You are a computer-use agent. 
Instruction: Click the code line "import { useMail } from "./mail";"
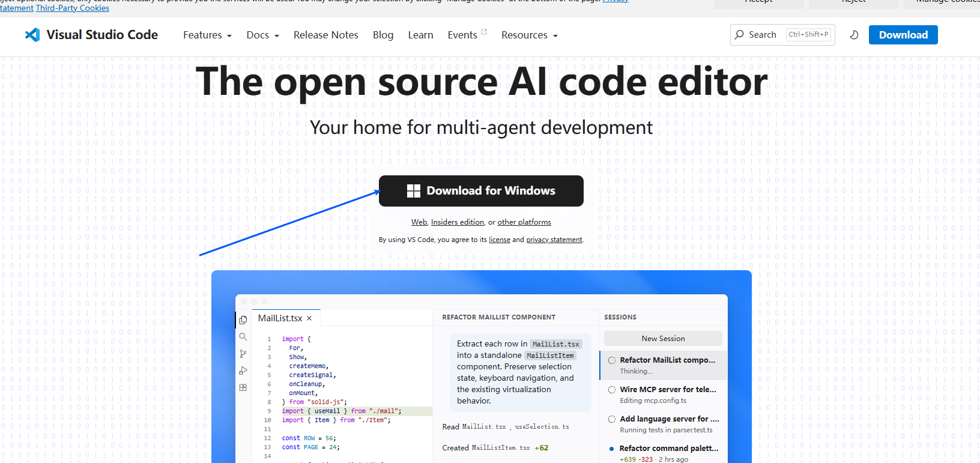click(x=342, y=411)
